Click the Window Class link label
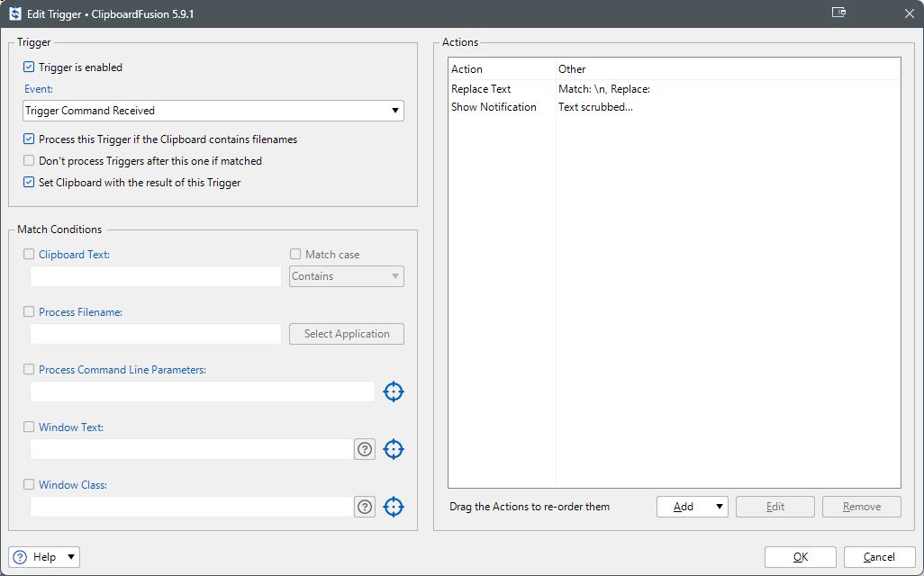The height and width of the screenshot is (576, 924). [x=73, y=485]
